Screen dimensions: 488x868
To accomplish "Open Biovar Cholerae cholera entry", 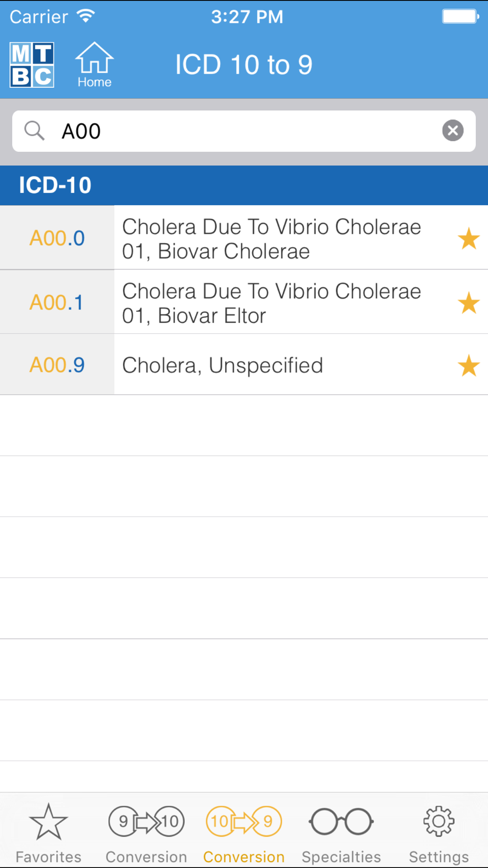I will (271, 239).
